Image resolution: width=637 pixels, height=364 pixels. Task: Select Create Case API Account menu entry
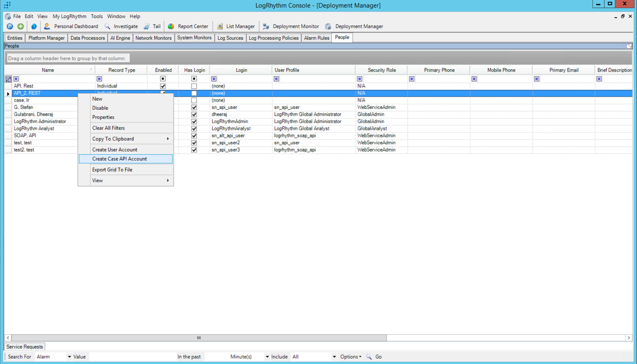125,159
